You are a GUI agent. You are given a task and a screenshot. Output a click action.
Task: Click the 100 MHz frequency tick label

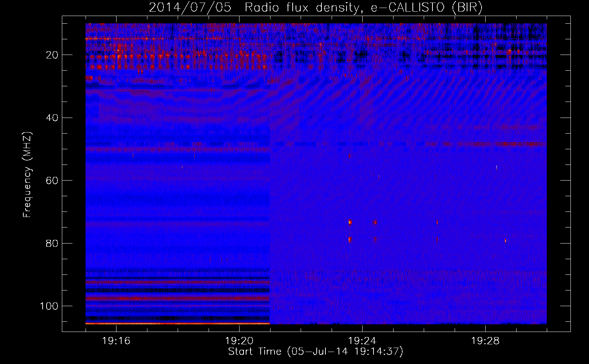point(49,306)
